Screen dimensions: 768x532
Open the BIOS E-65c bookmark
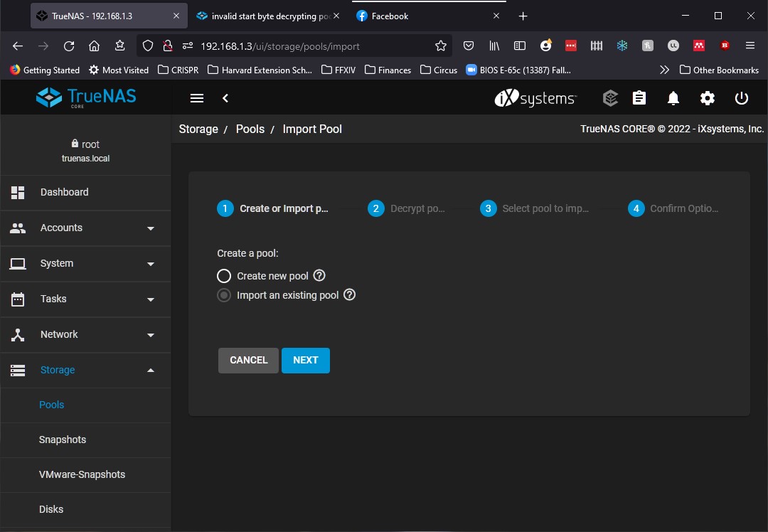(518, 70)
